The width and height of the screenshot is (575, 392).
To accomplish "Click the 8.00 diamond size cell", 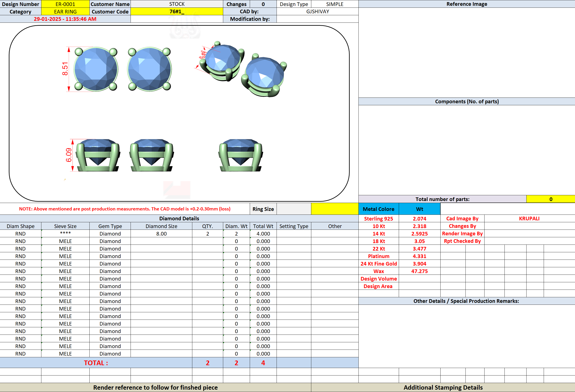I will (161, 233).
